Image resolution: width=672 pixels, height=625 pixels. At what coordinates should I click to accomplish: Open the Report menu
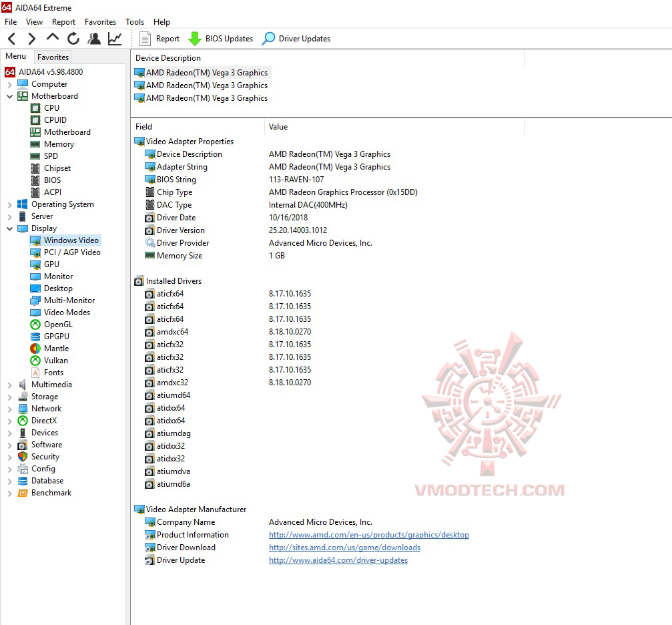(63, 22)
